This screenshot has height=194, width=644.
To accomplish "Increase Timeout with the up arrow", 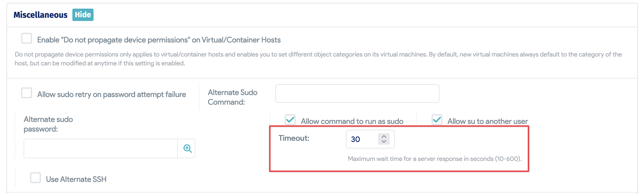I will [x=384, y=136].
